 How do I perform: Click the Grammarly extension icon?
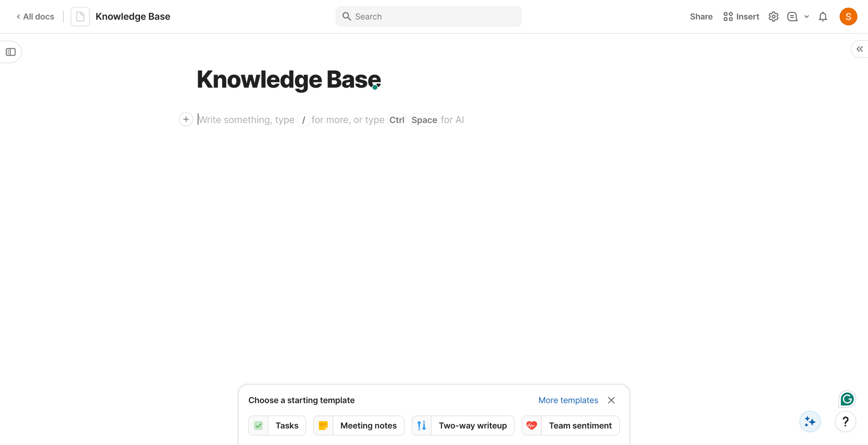point(847,399)
